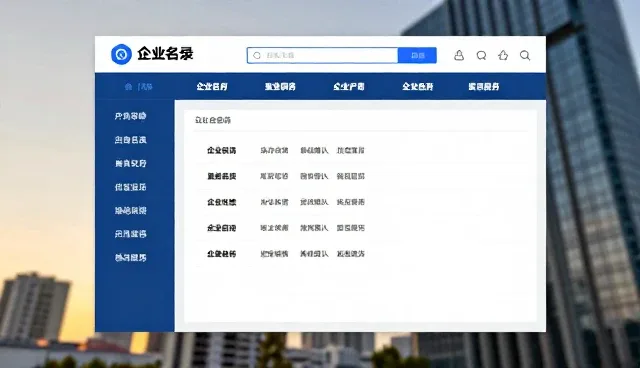Click the bold label of fourth content row
This screenshot has height=368, width=640.
pyautogui.click(x=221, y=228)
